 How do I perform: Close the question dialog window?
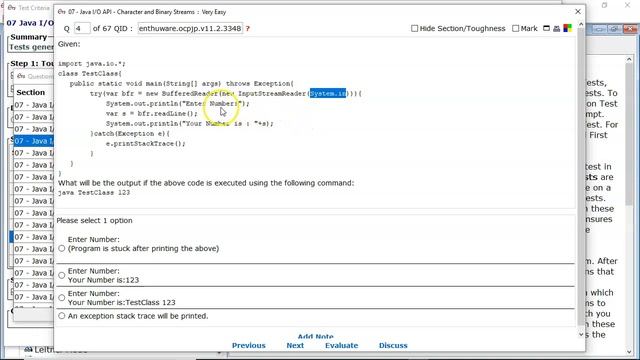point(578,12)
